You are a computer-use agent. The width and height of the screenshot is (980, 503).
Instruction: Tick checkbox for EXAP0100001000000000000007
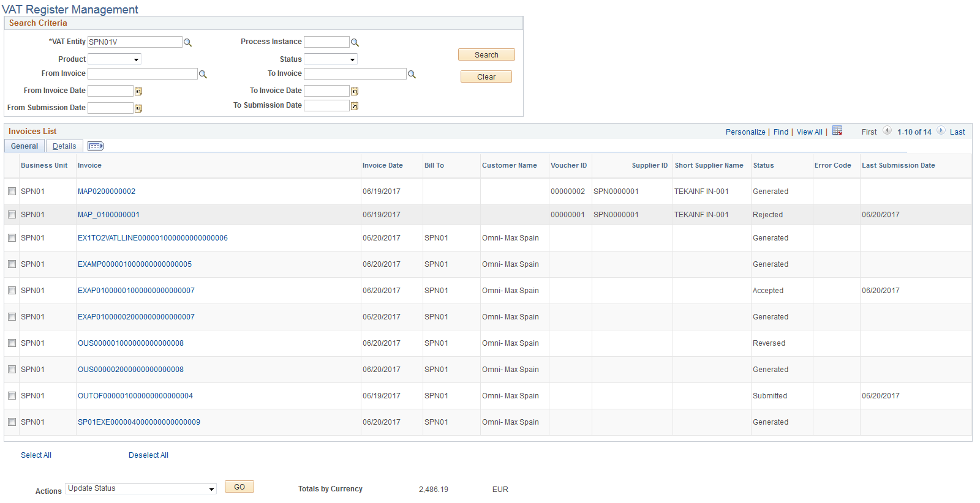12,291
